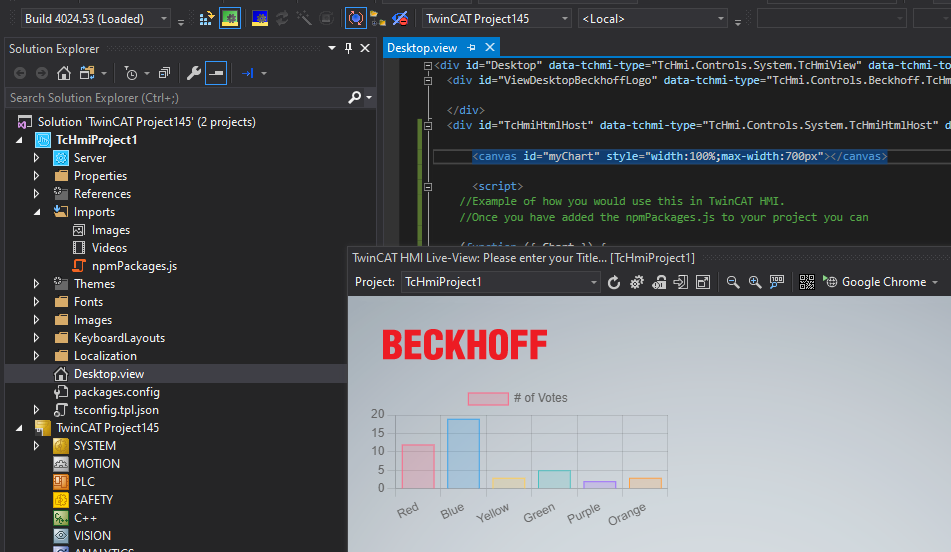Select npmPackages.js file in tree

click(134, 266)
